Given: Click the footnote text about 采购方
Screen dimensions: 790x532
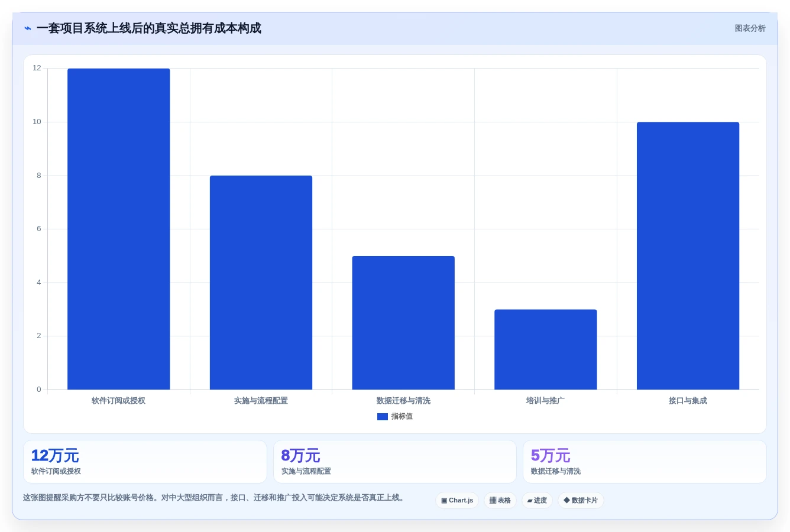Looking at the screenshot, I should coord(213,498).
